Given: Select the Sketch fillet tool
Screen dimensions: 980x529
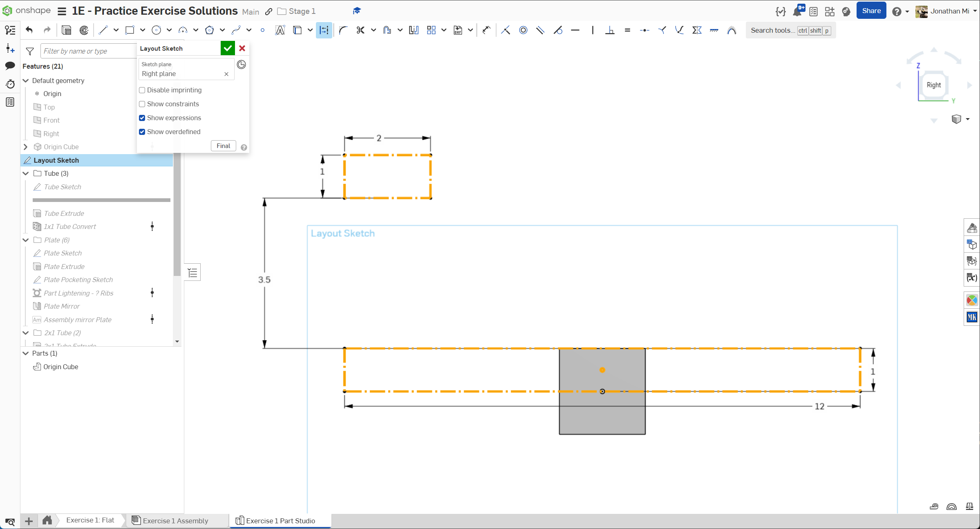Looking at the screenshot, I should [x=343, y=30].
